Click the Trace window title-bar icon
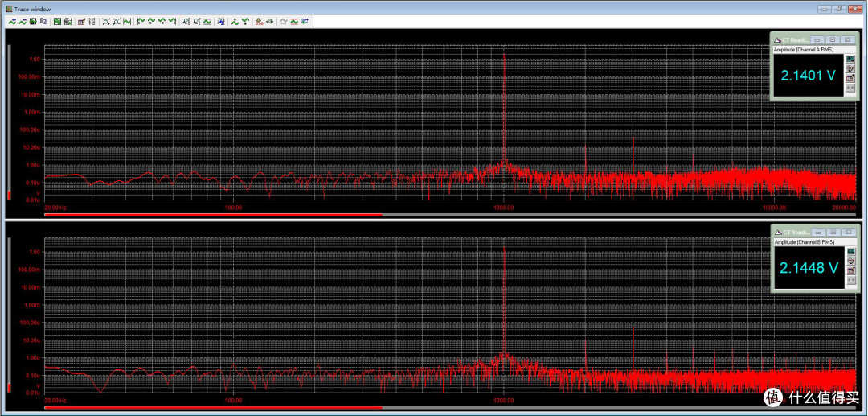868x416 pixels. (8, 9)
